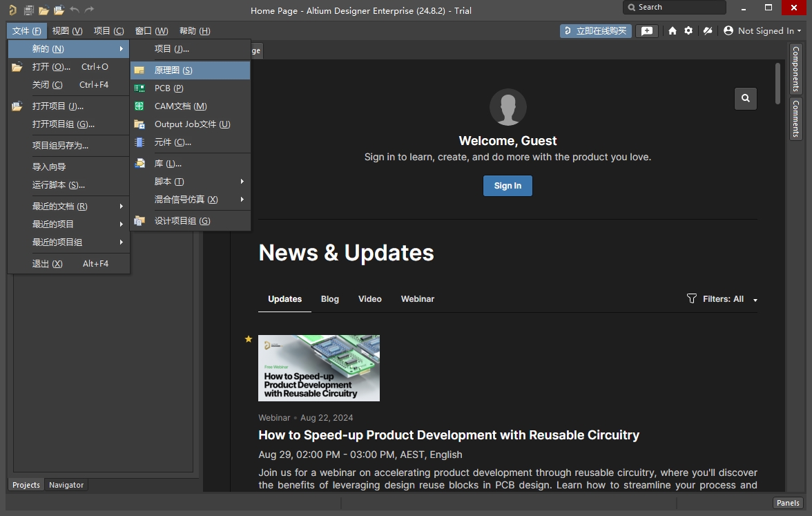Viewport: 812px width, 516px height.
Task: Click the 库 (L) library icon
Action: point(139,164)
